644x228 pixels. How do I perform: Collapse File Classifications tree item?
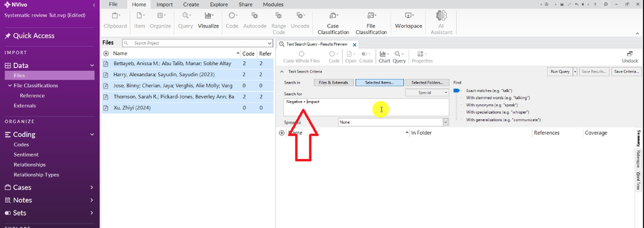(x=10, y=85)
